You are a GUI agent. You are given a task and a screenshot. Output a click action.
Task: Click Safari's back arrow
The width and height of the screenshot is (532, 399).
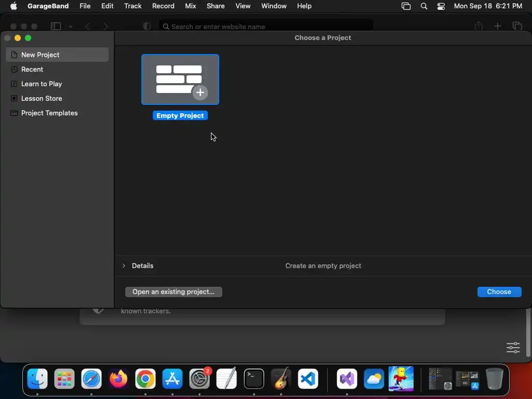click(x=87, y=26)
